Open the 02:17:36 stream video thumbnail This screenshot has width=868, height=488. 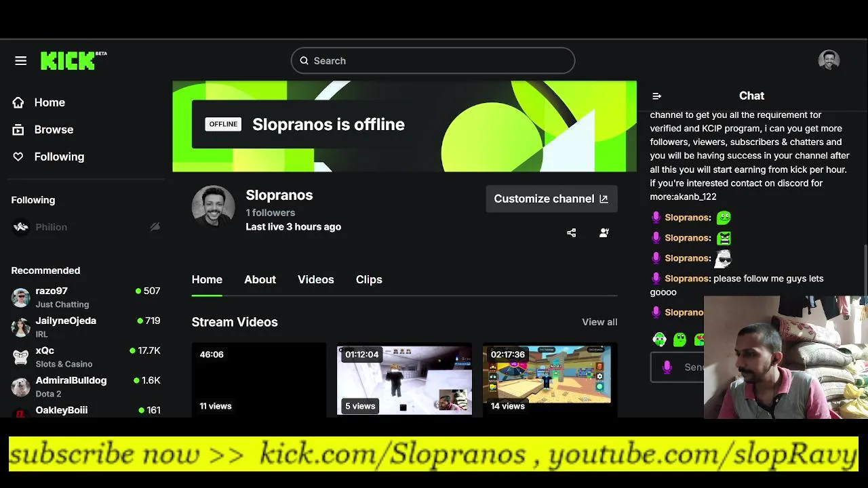click(x=550, y=380)
